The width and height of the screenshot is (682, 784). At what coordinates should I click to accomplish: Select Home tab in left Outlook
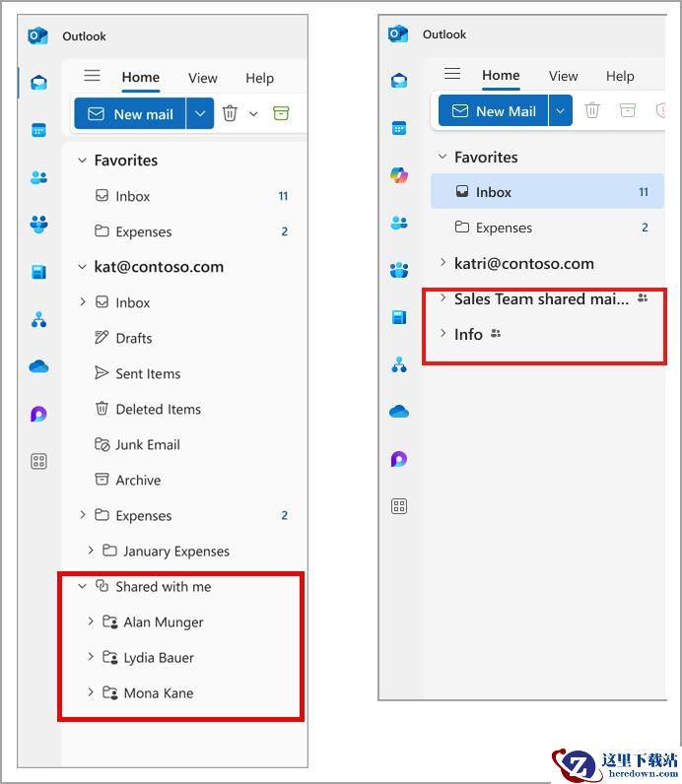[141, 78]
